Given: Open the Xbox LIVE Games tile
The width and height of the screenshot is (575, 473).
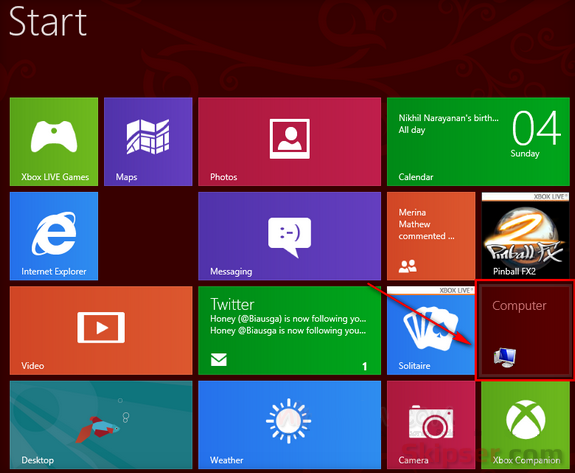Looking at the screenshot, I should (x=54, y=142).
